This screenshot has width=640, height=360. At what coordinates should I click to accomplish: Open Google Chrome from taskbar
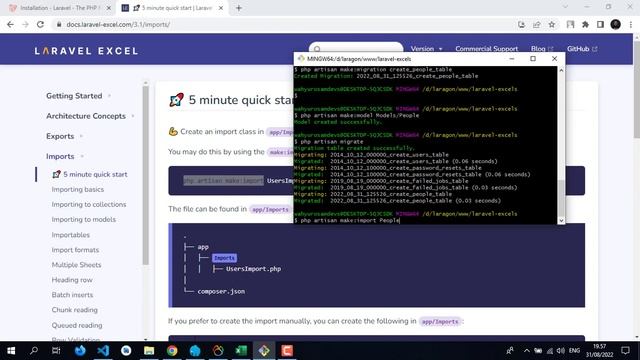click(172, 351)
